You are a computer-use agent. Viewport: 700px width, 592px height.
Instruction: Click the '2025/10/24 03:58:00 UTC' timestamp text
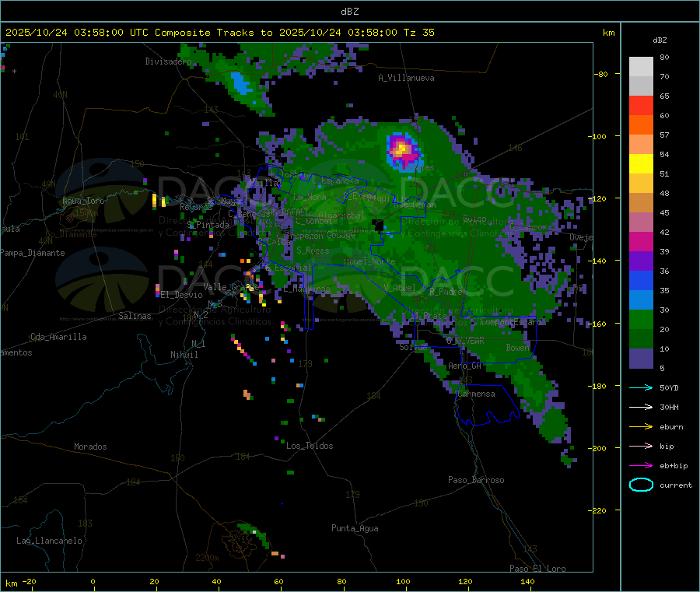77,33
